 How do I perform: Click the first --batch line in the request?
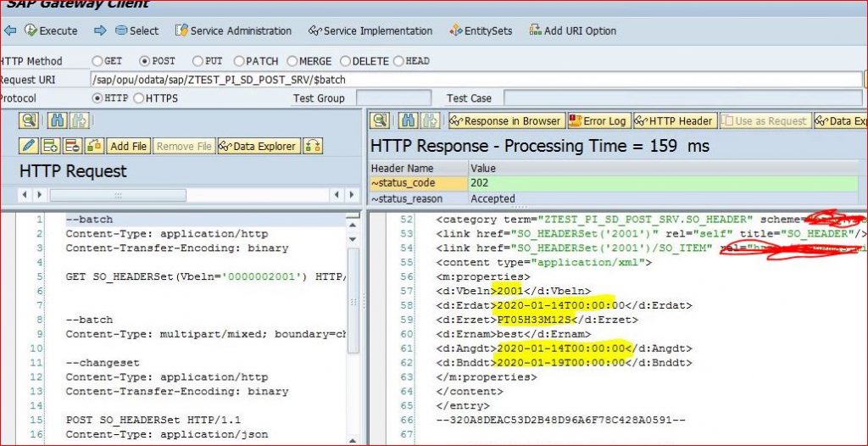pos(89,220)
